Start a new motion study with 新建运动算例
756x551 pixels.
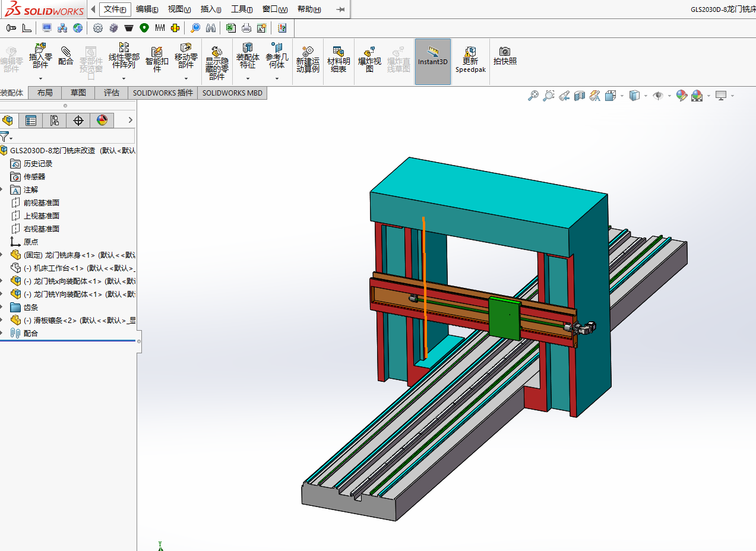coord(308,59)
